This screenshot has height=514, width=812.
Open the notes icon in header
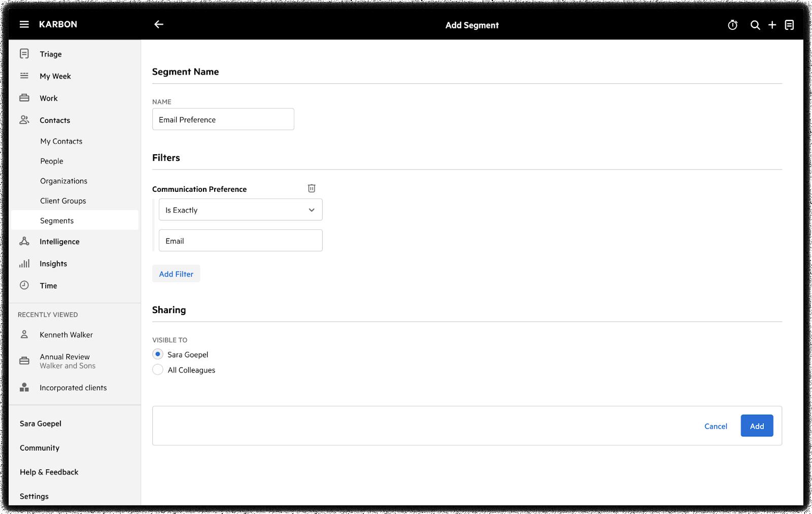(x=789, y=25)
